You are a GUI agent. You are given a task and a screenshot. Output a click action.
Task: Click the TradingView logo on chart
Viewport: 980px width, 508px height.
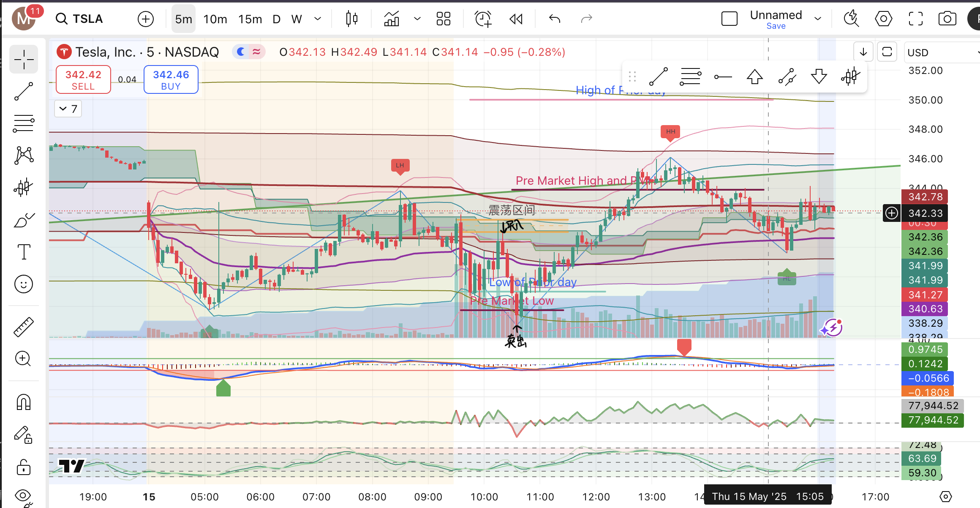(72, 466)
